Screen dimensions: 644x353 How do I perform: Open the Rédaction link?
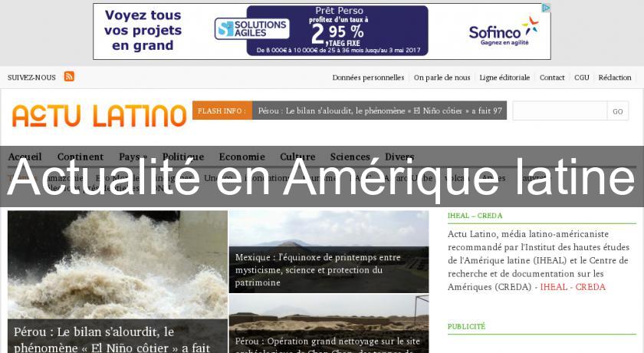click(614, 78)
